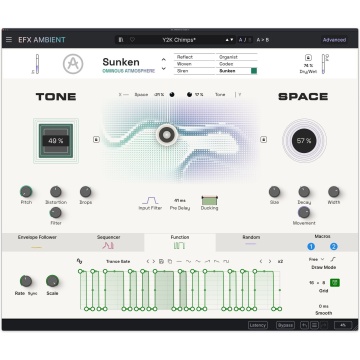The width and height of the screenshot is (360, 360).
Task: Click the CPU percentage meter in bottom bar
Action: 343,325
